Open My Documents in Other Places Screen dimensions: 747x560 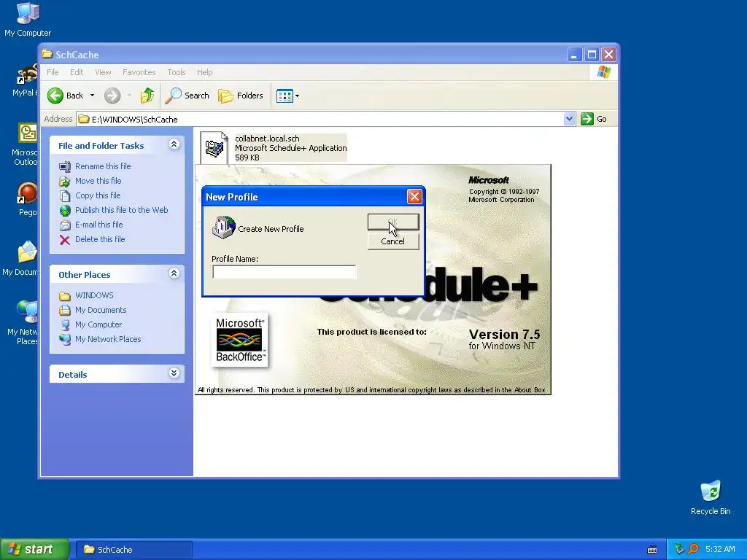(x=101, y=310)
